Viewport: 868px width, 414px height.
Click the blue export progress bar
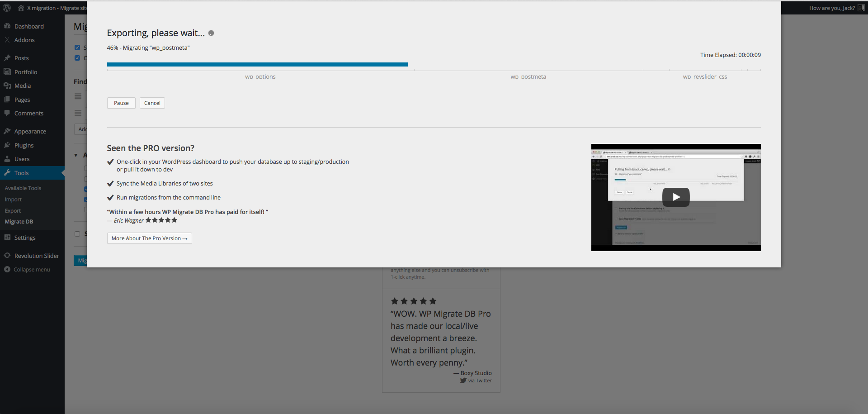point(257,65)
